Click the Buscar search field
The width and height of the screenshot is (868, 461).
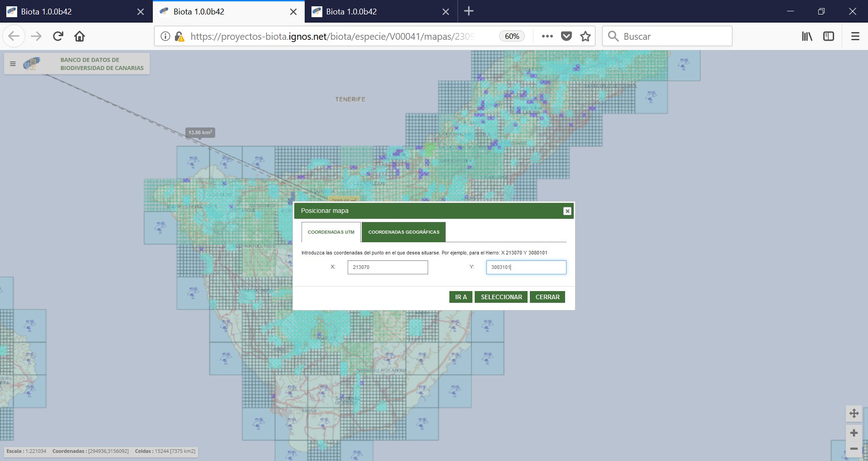(x=667, y=36)
